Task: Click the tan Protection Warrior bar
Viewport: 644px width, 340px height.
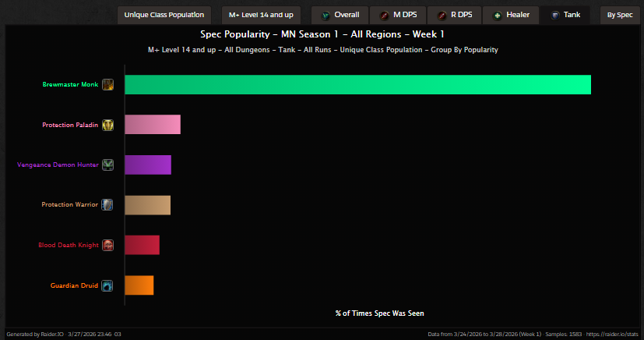Action: [147, 205]
